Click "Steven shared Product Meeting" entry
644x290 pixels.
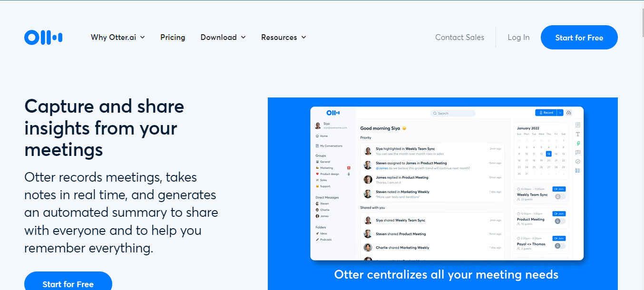click(x=432, y=234)
